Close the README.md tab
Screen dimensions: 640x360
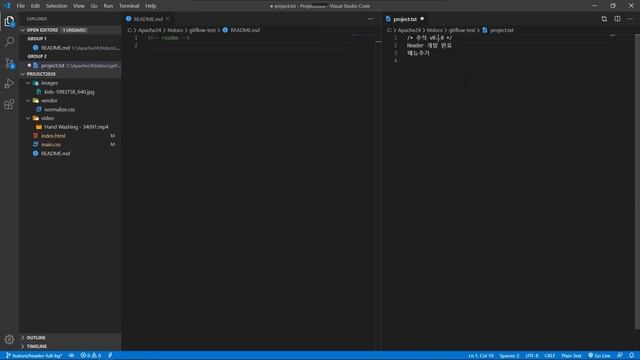(x=168, y=19)
